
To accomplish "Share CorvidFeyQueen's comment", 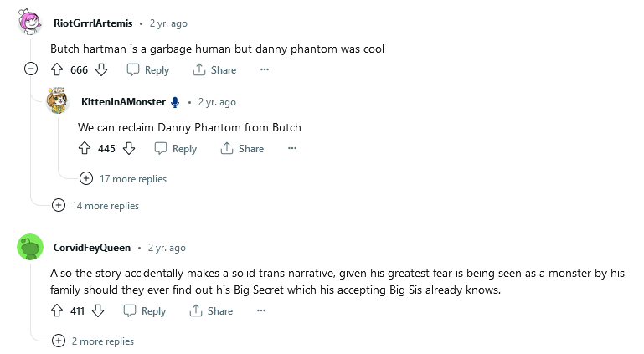I will coord(211,311).
